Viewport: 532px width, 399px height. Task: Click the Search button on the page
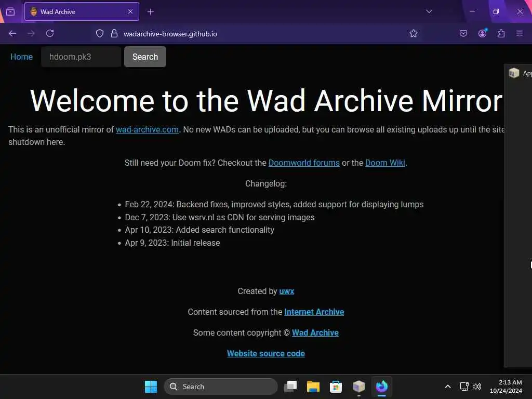click(x=145, y=57)
